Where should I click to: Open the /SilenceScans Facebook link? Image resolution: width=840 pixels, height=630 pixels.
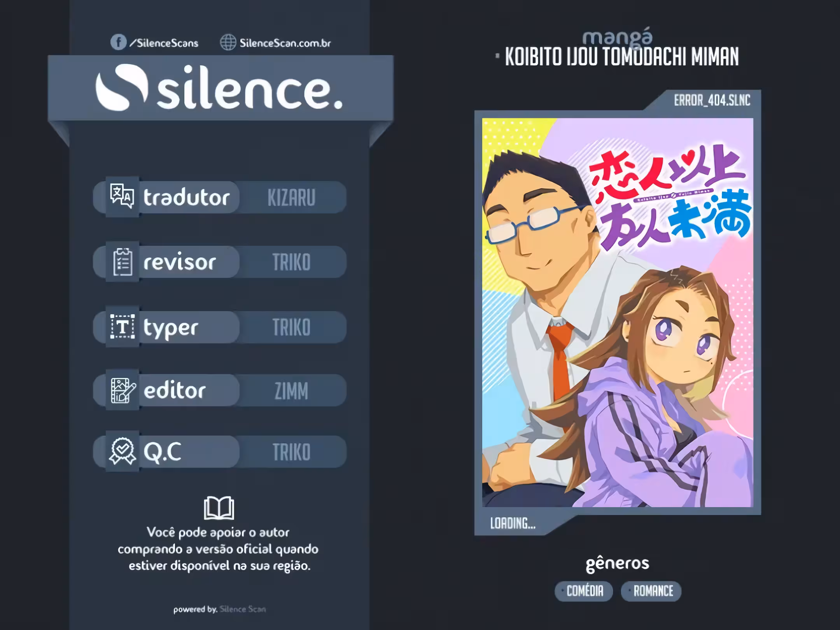coord(164,43)
